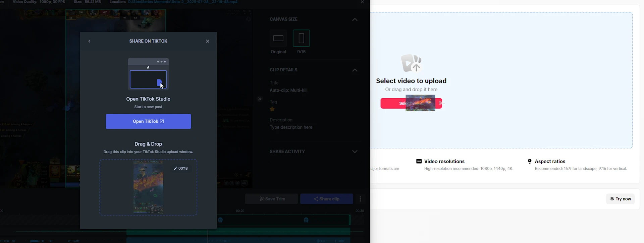This screenshot has height=243, width=644.
Task: Click the Type description here field
Action: click(x=291, y=127)
